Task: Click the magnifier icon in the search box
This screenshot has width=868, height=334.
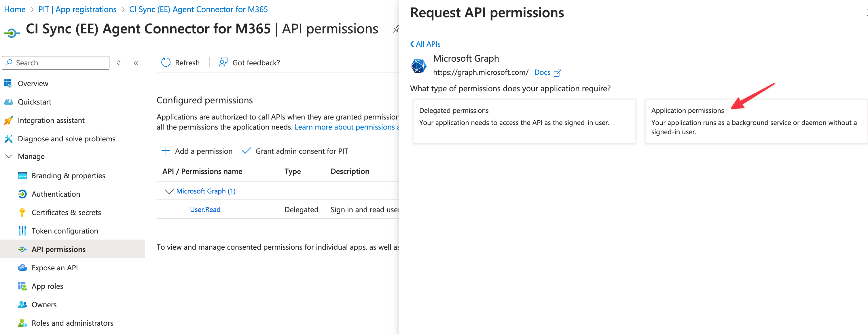Action: (x=9, y=63)
